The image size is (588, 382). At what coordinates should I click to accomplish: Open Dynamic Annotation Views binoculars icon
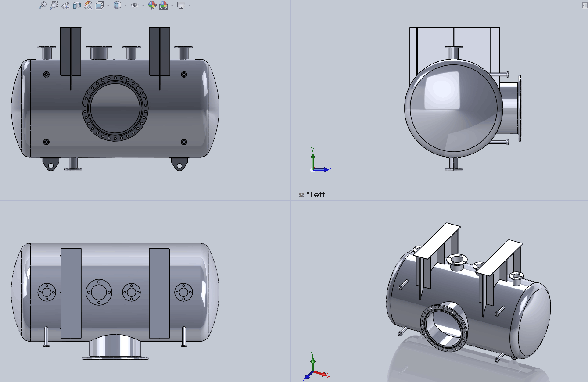coord(88,5)
